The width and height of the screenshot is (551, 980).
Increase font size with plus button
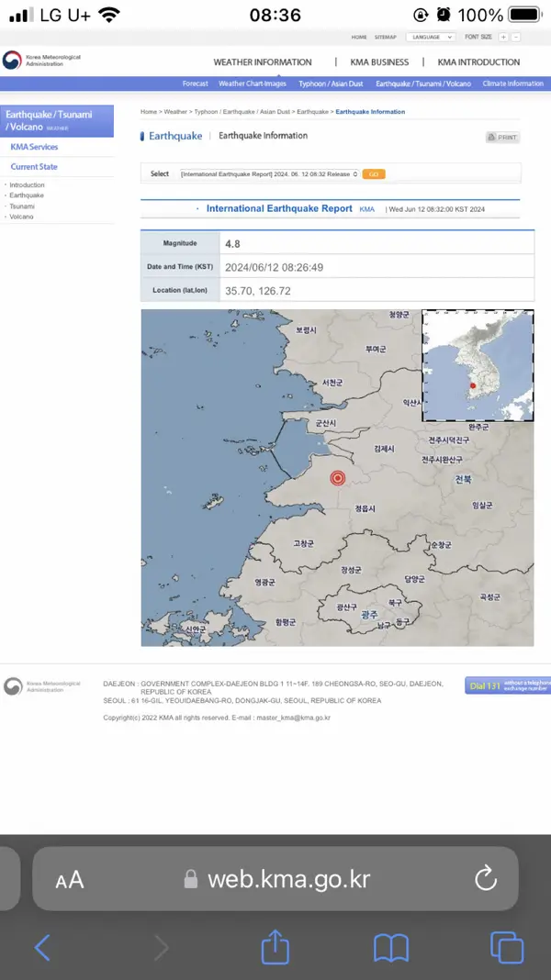point(503,38)
